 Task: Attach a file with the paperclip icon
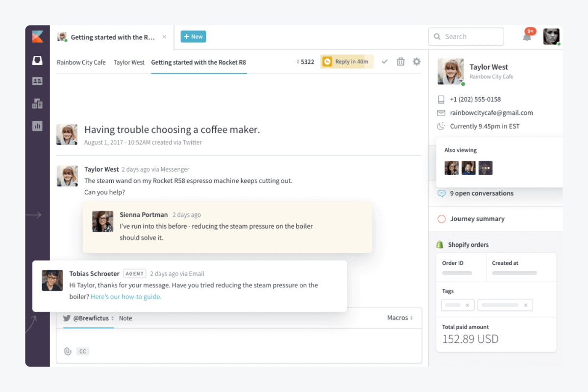68,351
